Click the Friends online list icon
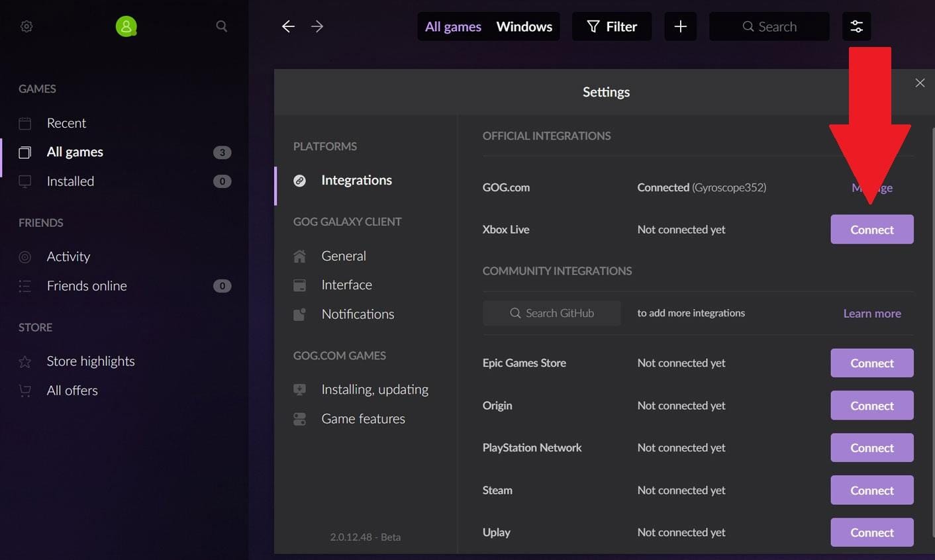The width and height of the screenshot is (935, 560). pyautogui.click(x=25, y=286)
